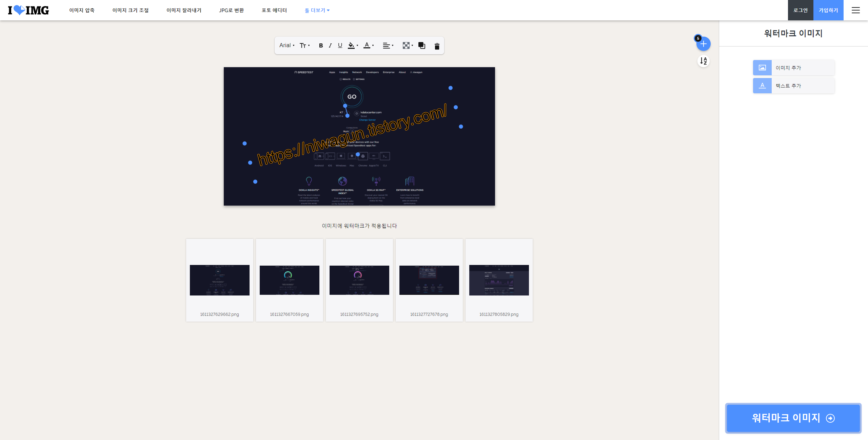Image resolution: width=868 pixels, height=440 pixels.
Task: Open the 이미지 잘라내기 menu item
Action: (x=184, y=10)
